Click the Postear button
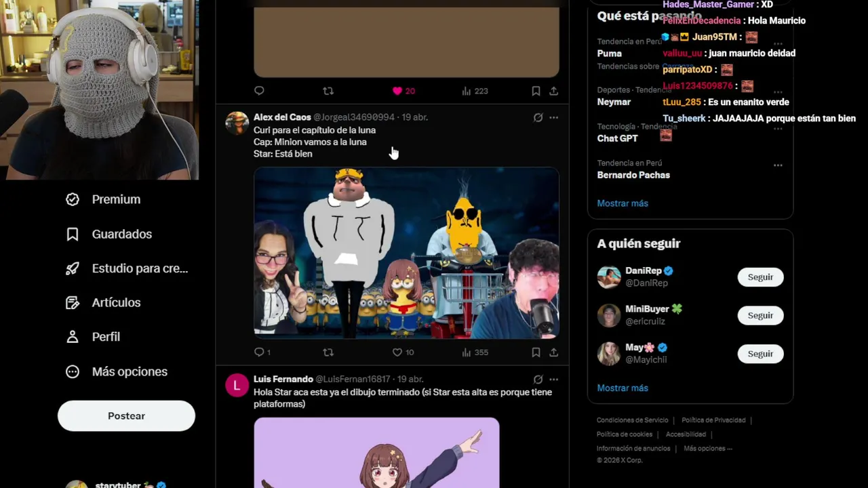The image size is (868, 488). 126,415
